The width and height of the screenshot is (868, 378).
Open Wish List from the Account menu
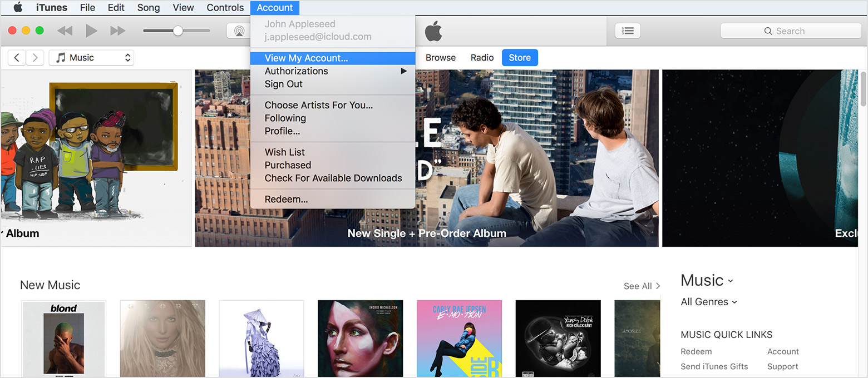coord(333,152)
